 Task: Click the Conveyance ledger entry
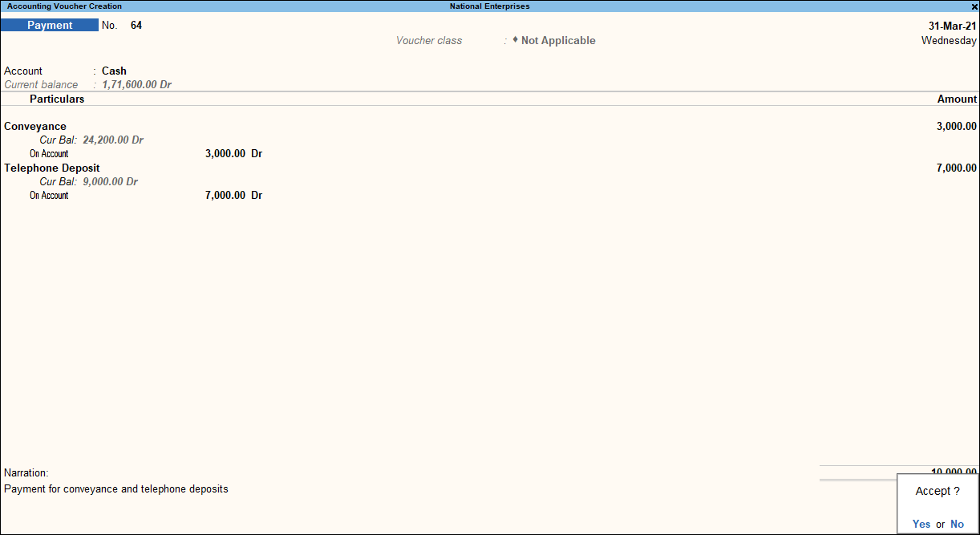[35, 126]
